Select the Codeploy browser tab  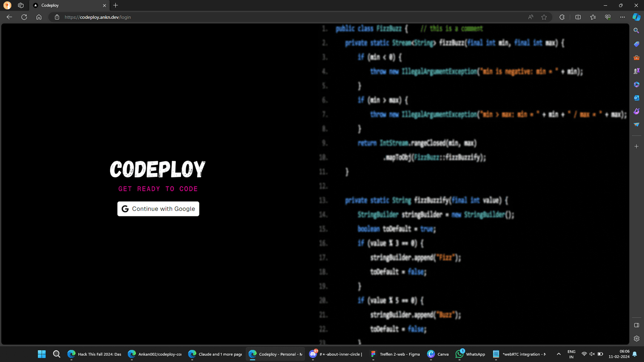click(69, 5)
